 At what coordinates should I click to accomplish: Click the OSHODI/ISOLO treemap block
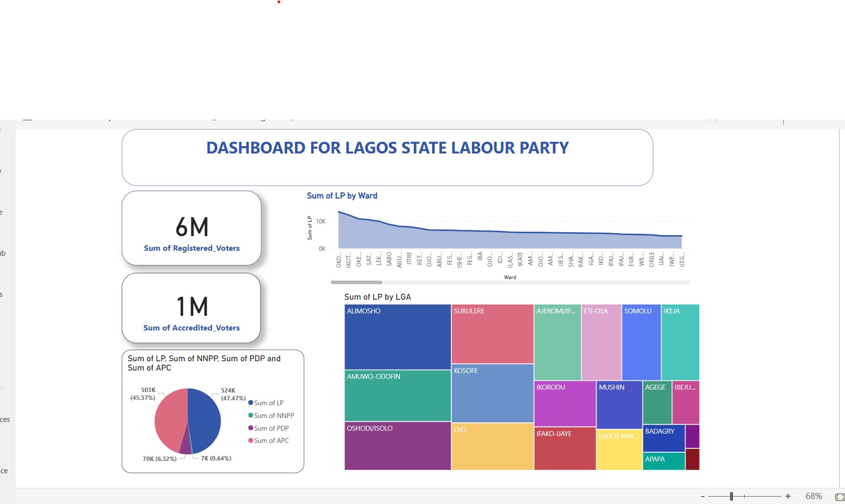(397, 446)
